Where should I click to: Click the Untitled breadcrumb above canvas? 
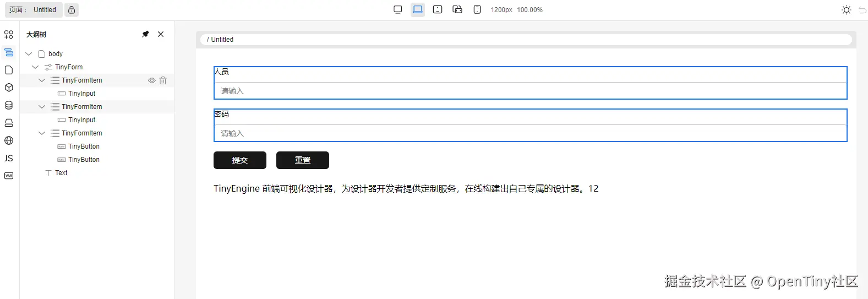(222, 40)
